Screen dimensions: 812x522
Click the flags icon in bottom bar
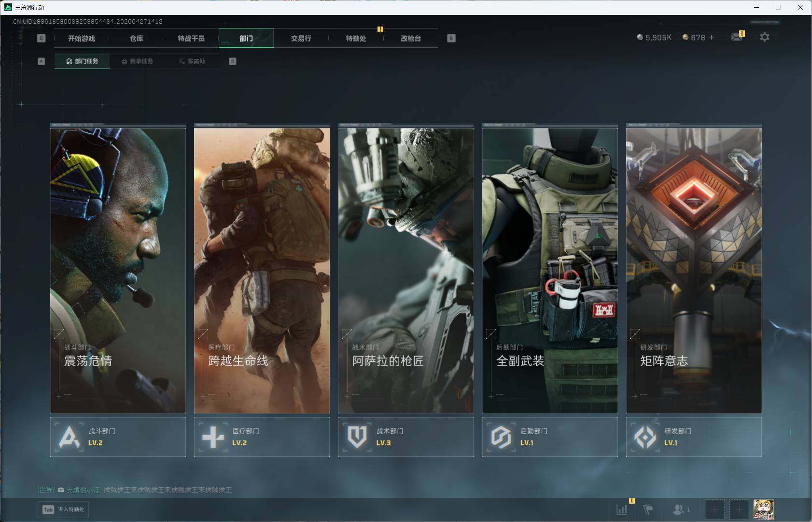click(x=648, y=509)
